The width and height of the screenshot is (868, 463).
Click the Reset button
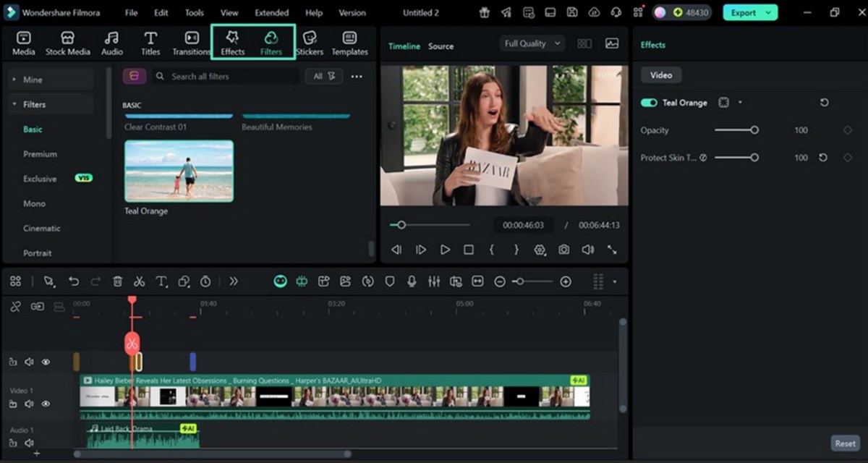pyautogui.click(x=845, y=443)
